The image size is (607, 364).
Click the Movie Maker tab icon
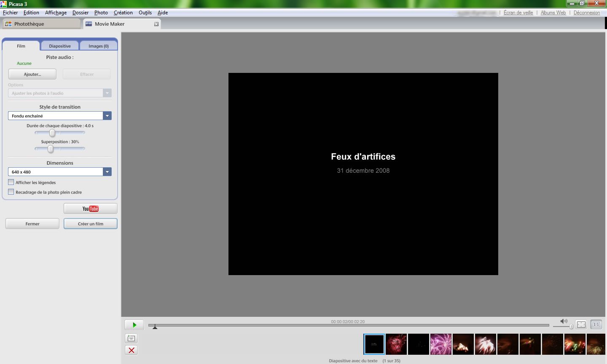(89, 24)
